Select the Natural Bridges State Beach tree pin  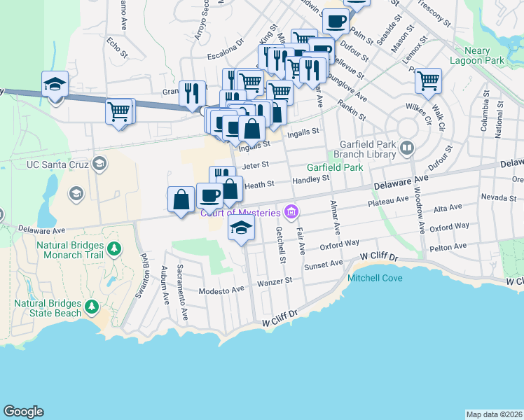(92, 307)
